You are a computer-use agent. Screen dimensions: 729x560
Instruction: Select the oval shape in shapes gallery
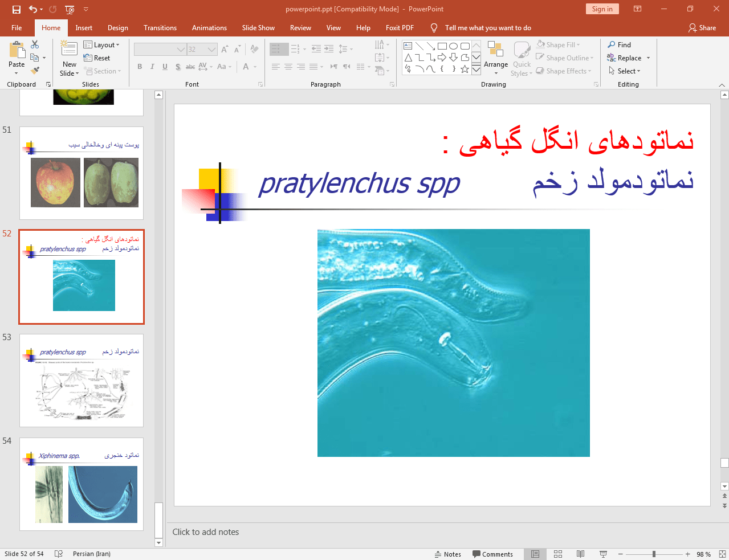453,46
